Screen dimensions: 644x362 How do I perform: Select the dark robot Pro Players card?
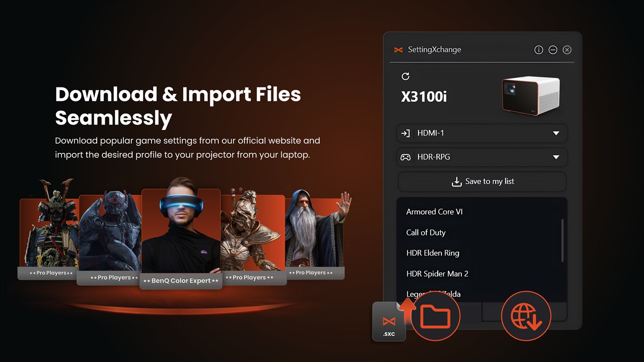pos(110,237)
